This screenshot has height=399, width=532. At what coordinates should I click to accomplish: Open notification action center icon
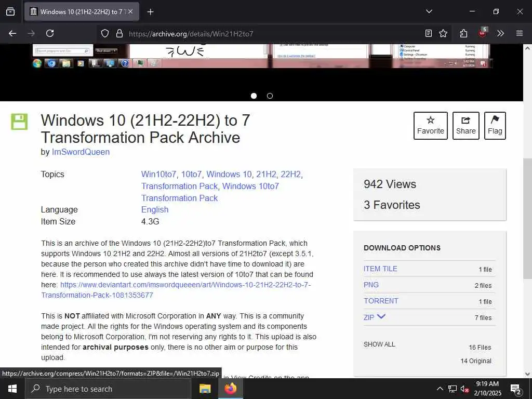coord(516,389)
